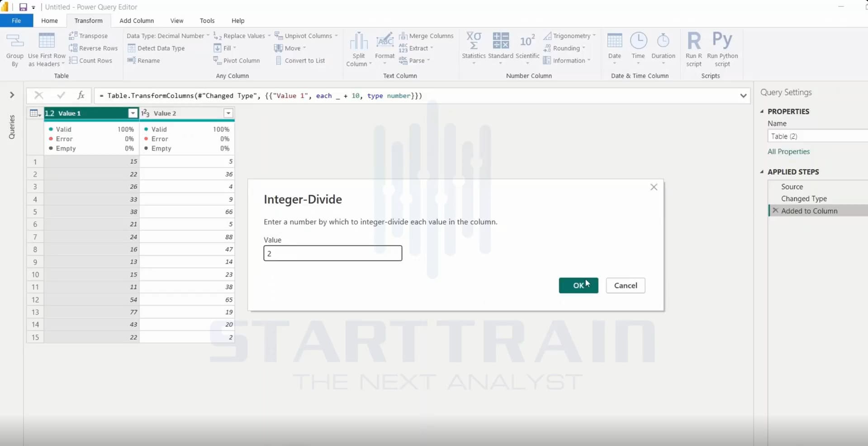Open Value 2 column filter dropdown
This screenshot has width=868, height=446.
228,113
